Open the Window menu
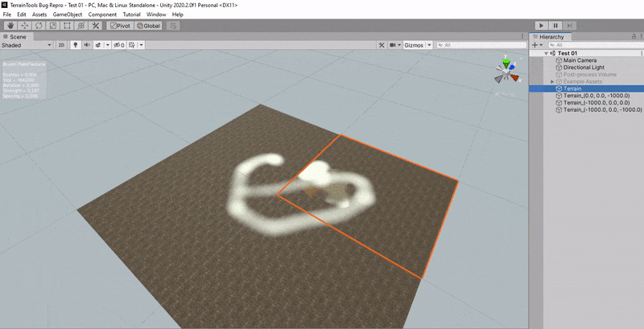This screenshot has width=644, height=329. tap(156, 14)
